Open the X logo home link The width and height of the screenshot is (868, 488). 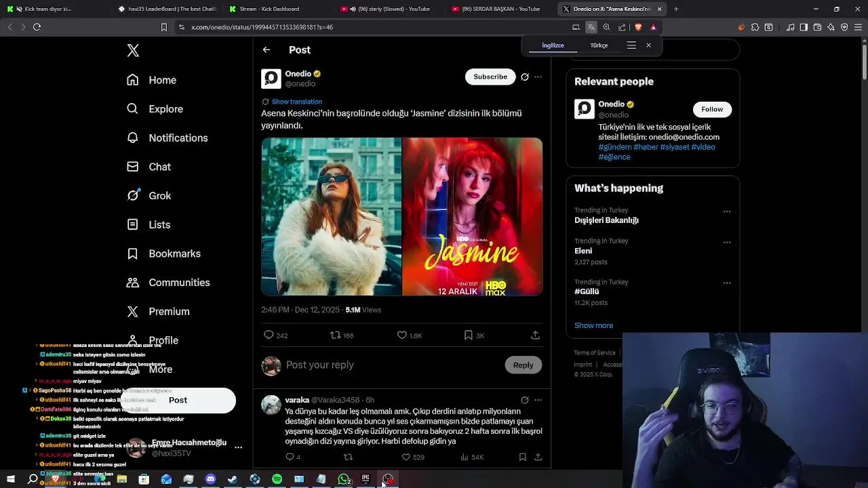pyautogui.click(x=134, y=51)
